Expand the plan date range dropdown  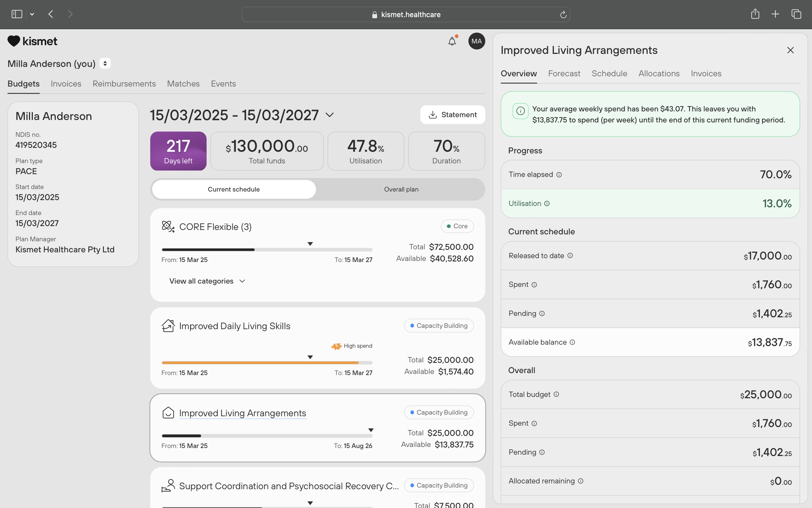click(x=330, y=115)
